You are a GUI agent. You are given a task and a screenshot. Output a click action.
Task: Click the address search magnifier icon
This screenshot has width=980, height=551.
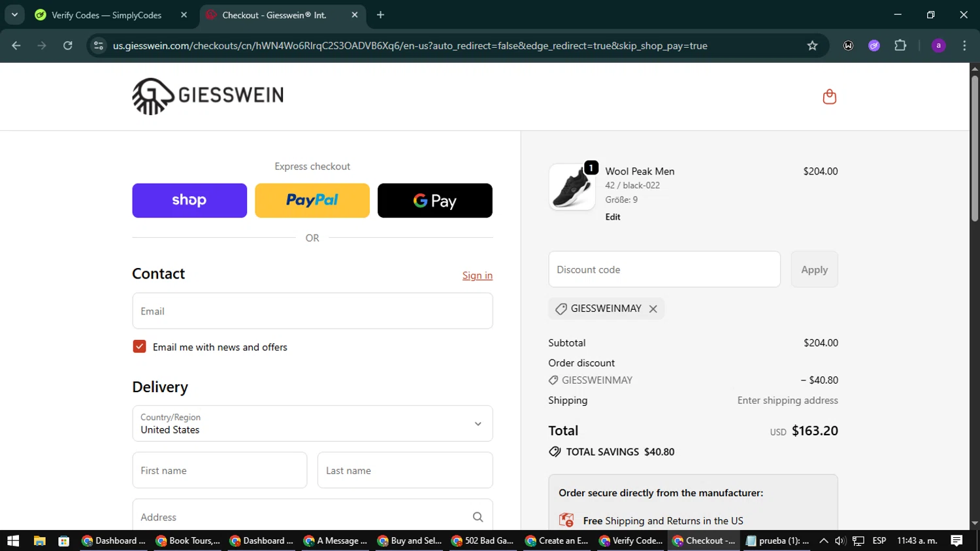pos(478,517)
